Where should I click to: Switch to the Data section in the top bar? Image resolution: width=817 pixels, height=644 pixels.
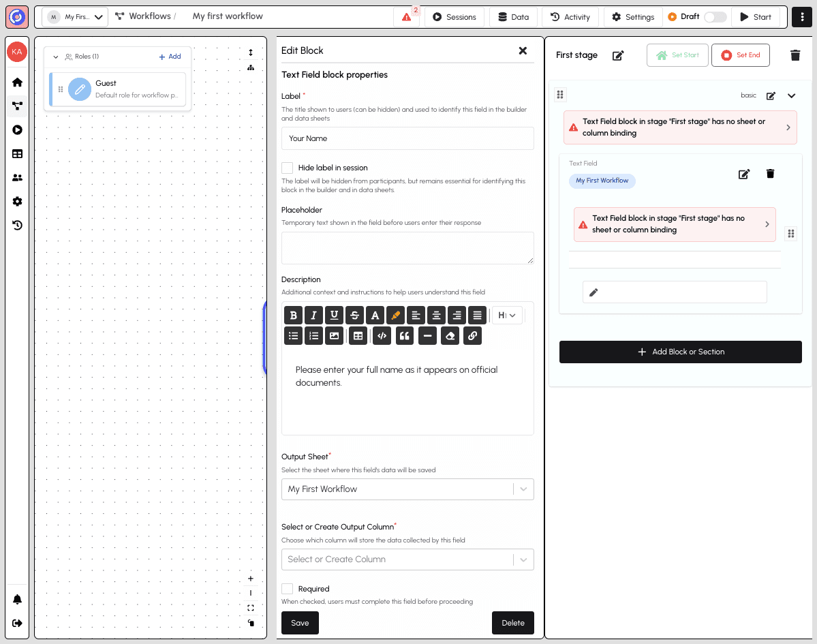pos(513,16)
